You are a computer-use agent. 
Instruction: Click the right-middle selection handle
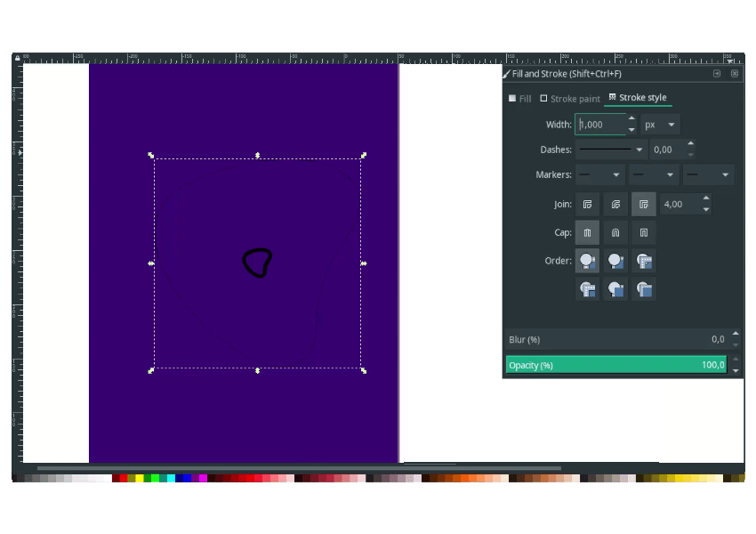pyautogui.click(x=364, y=263)
